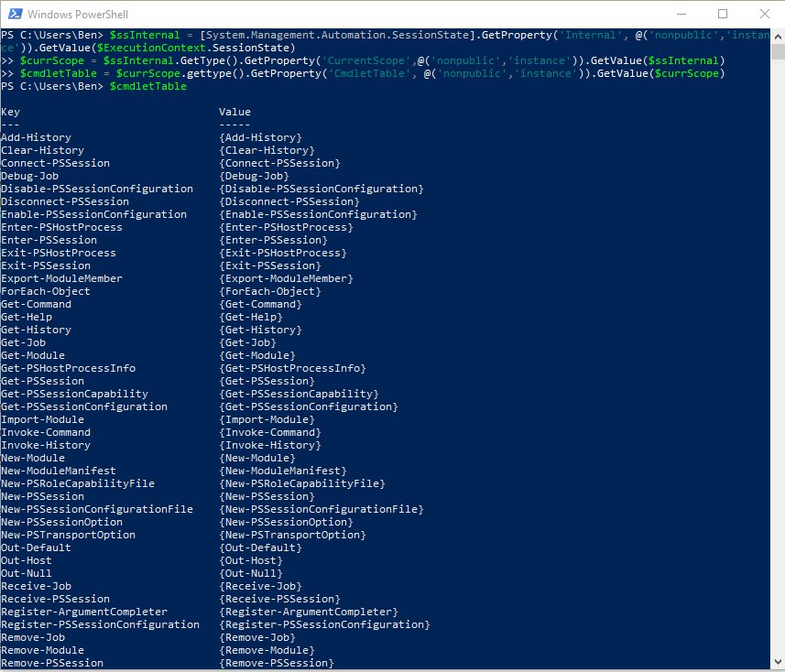Click the '{Out-Null}' value entry
This screenshot has height=672, width=785.
coord(251,573)
